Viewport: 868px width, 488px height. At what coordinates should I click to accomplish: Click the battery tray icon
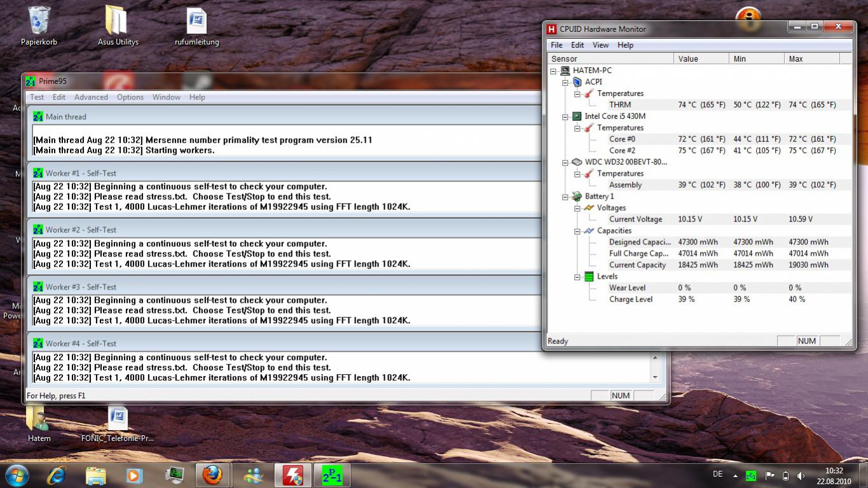tap(785, 475)
